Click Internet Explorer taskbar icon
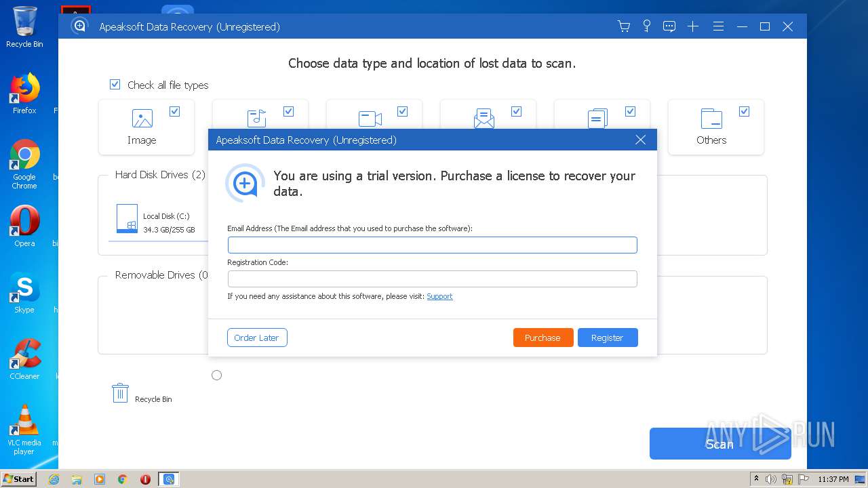 (54, 479)
